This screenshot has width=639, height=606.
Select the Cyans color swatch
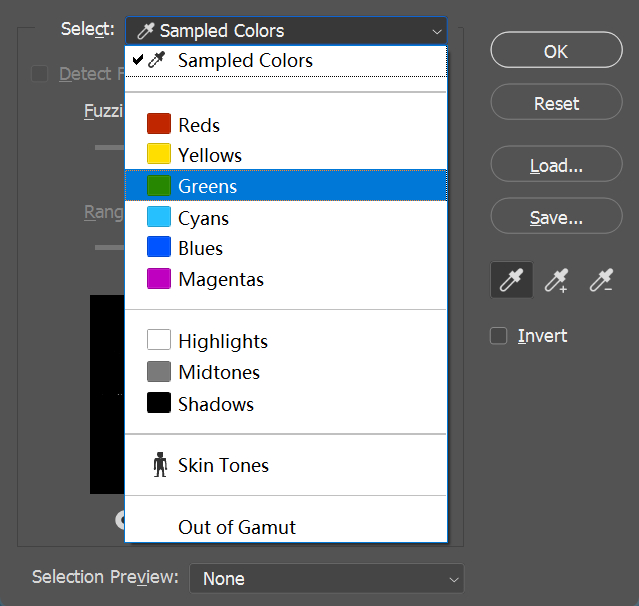(x=159, y=217)
